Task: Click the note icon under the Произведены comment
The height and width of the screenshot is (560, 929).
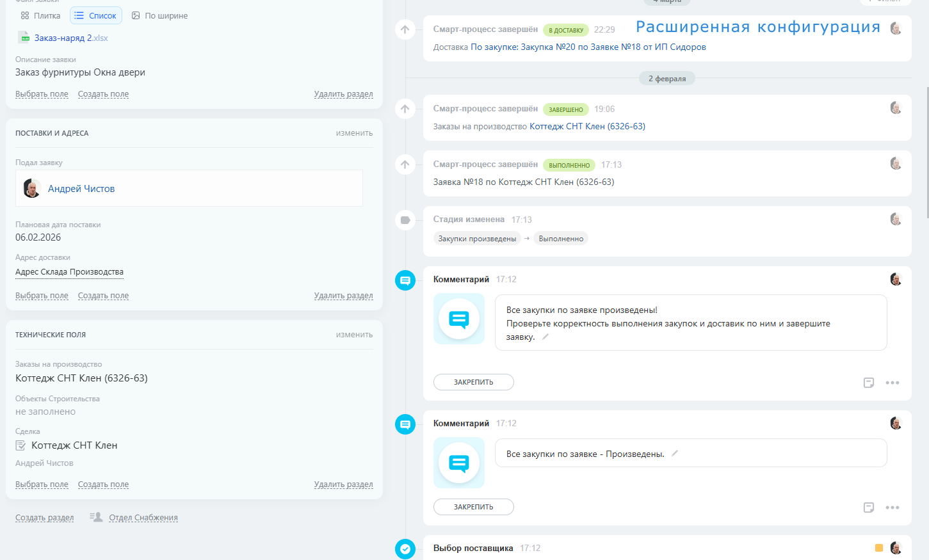Action: pos(869,508)
